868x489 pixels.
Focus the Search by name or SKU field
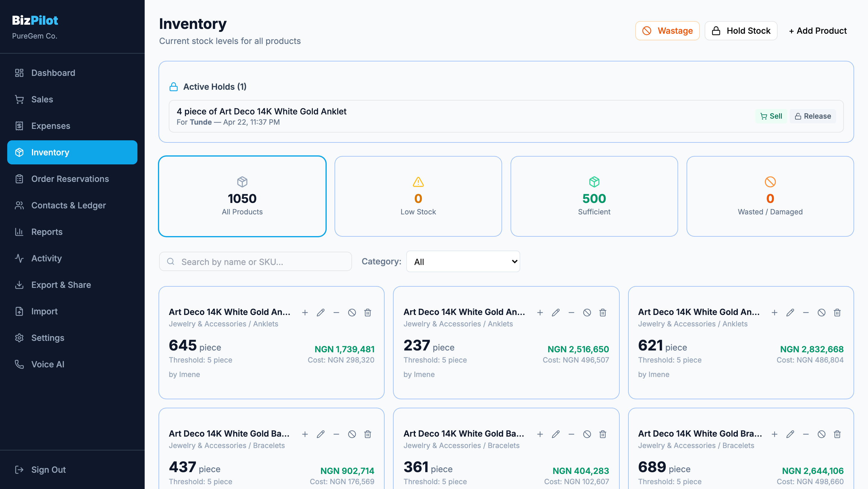coord(255,261)
